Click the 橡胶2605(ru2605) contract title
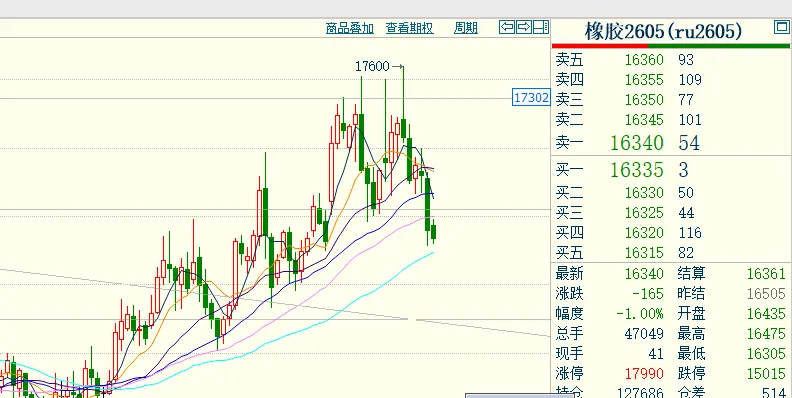Viewport: 792px width, 398px height. click(664, 31)
